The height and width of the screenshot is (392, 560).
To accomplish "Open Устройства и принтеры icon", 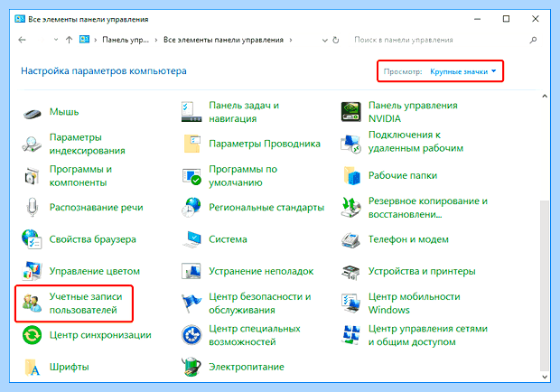I will click(350, 273).
